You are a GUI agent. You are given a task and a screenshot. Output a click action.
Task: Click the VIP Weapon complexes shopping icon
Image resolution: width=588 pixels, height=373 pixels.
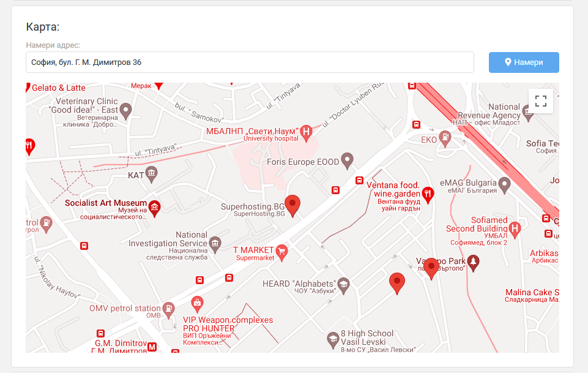(197, 304)
